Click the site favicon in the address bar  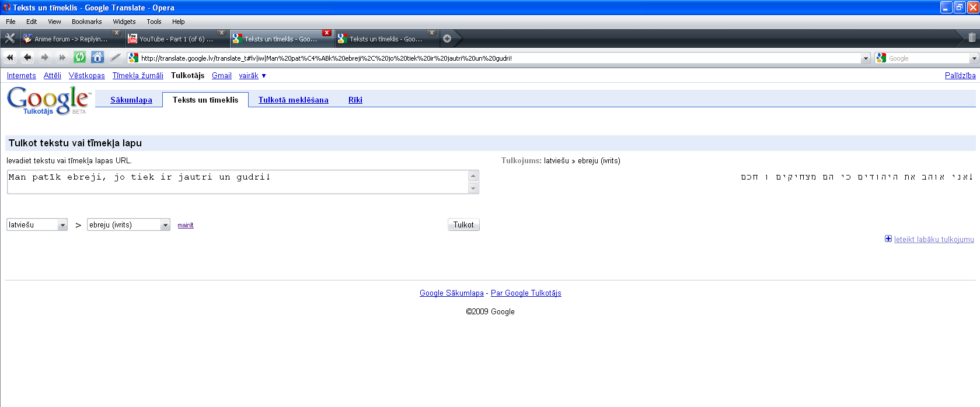[134, 58]
